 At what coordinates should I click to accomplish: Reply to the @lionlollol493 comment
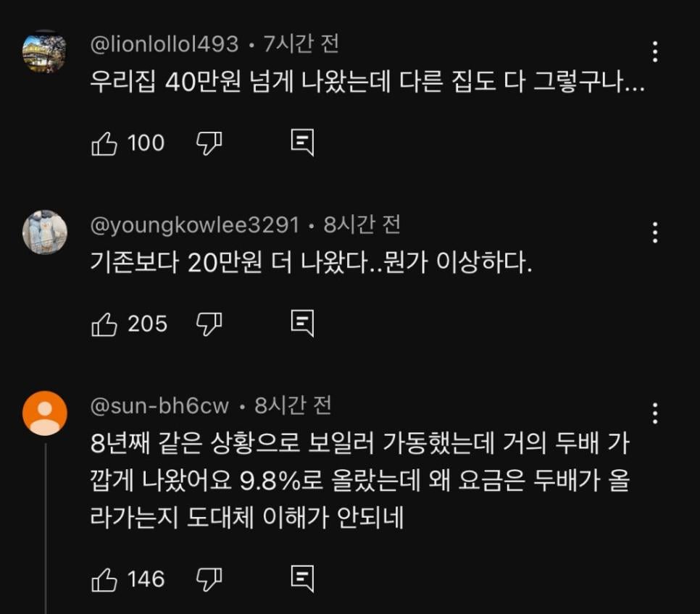[302, 143]
